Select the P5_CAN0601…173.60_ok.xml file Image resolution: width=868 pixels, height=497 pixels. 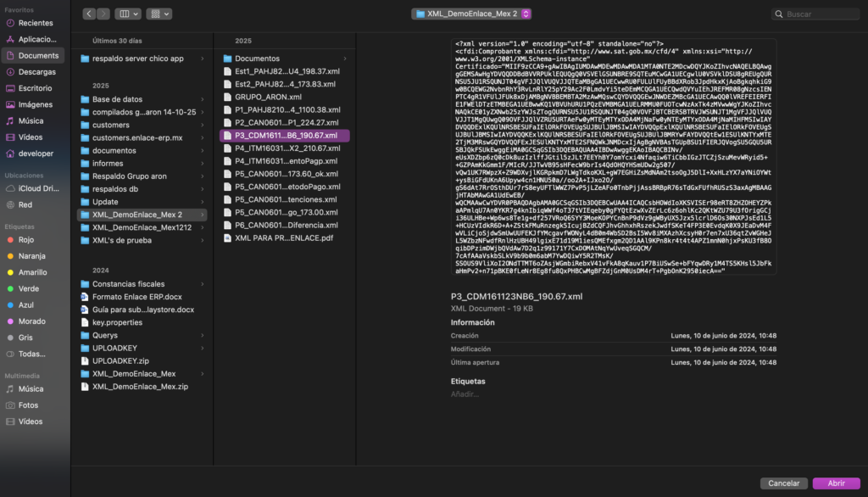[285, 174]
